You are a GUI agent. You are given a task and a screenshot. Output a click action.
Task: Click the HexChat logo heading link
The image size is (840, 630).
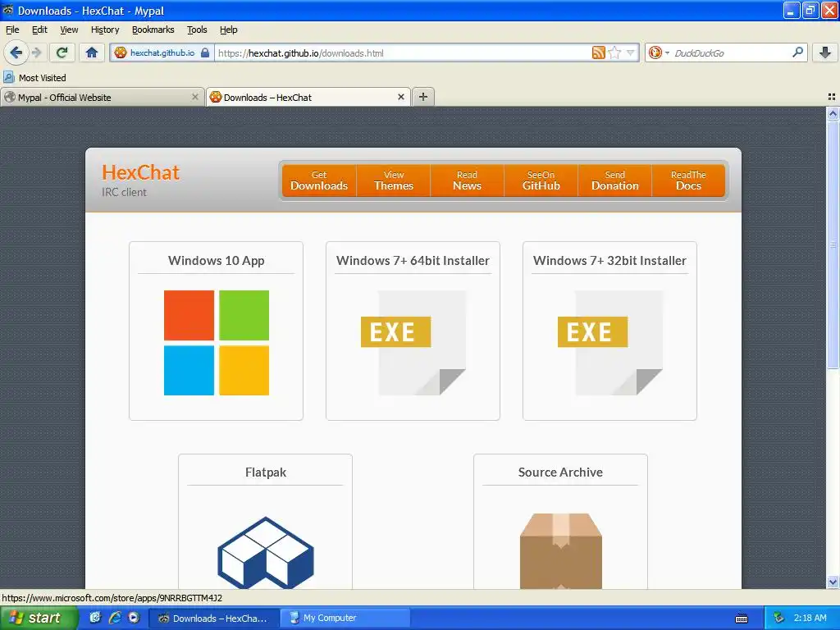pyautogui.click(x=141, y=172)
